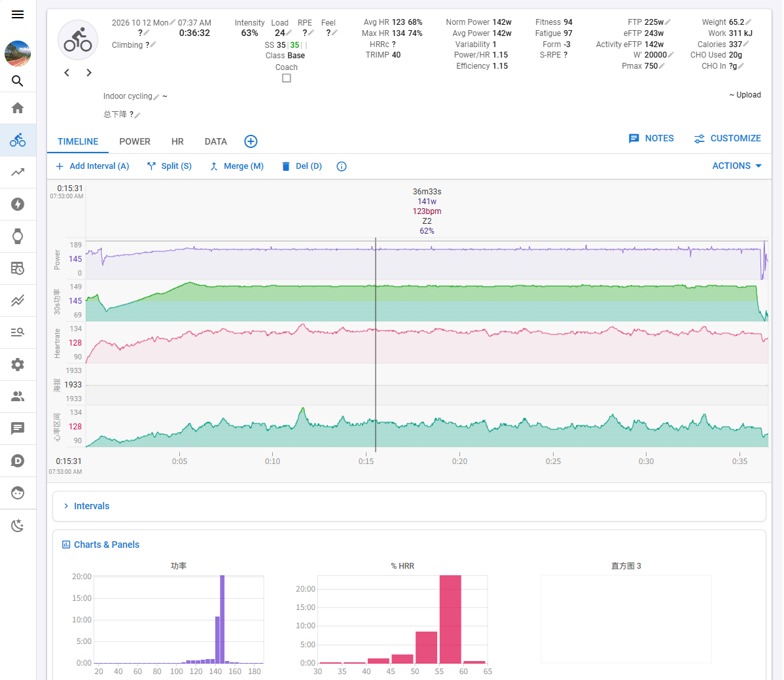Edit Weight 65.2 with pencil icon
Screen dimensions: 784x680
(x=749, y=22)
